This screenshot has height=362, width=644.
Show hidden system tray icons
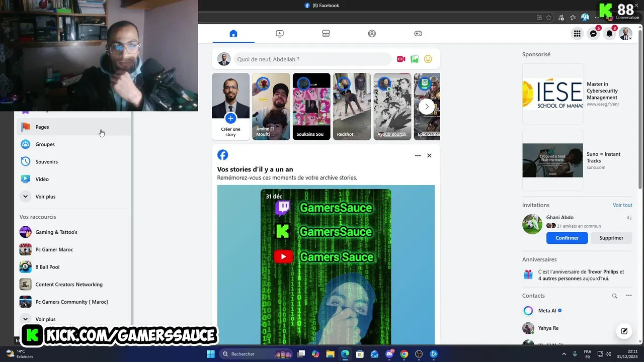click(563, 354)
